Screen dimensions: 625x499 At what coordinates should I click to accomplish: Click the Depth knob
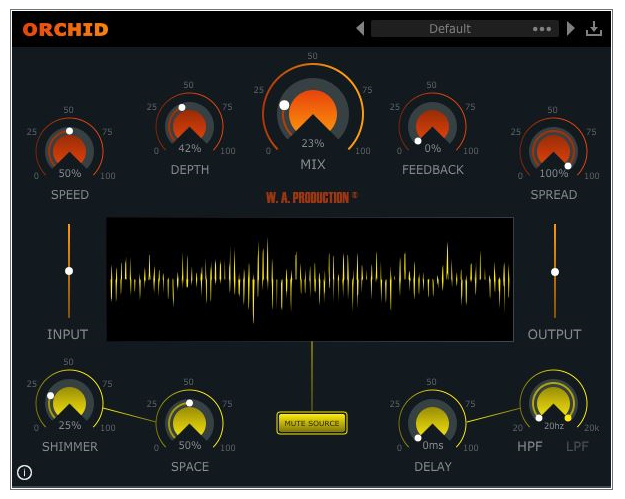(190, 125)
